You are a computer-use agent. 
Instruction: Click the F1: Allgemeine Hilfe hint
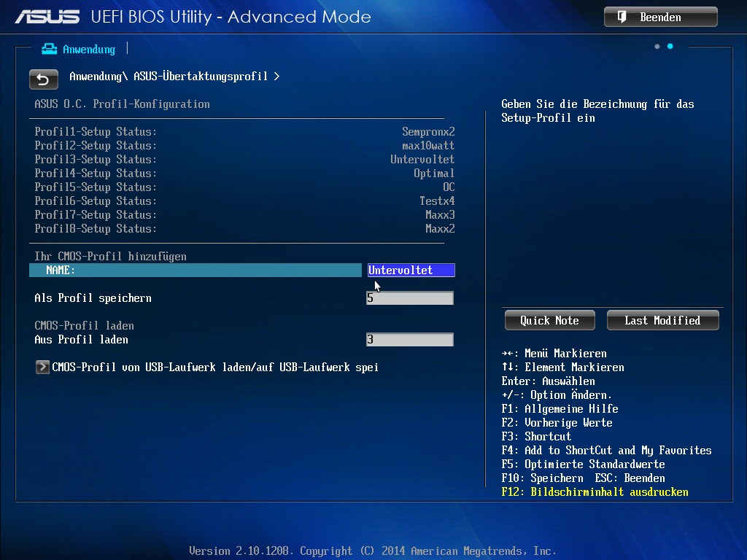click(560, 408)
